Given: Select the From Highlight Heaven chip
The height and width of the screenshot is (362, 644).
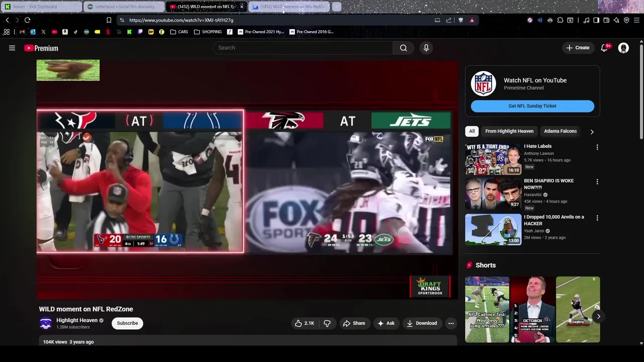Looking at the screenshot, I should (509, 131).
